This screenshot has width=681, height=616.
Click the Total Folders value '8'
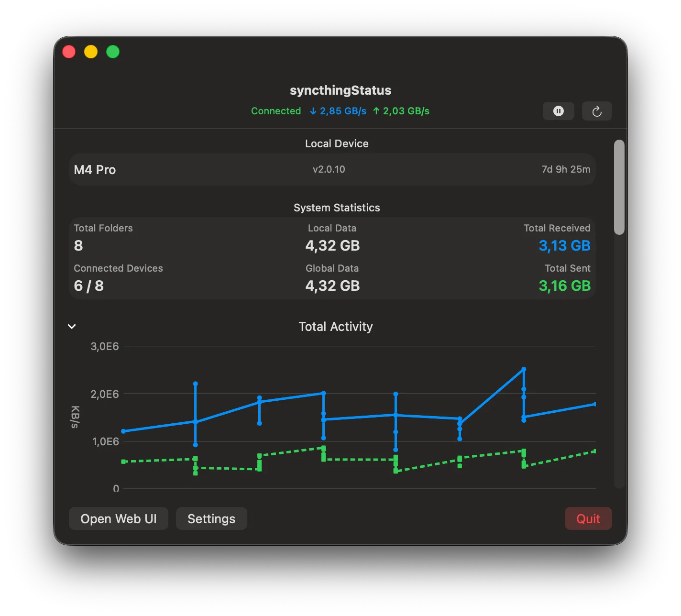78,246
